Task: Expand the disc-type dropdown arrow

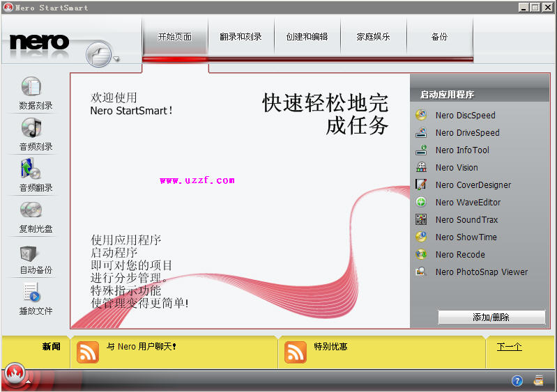Action: pyautogui.click(x=116, y=59)
